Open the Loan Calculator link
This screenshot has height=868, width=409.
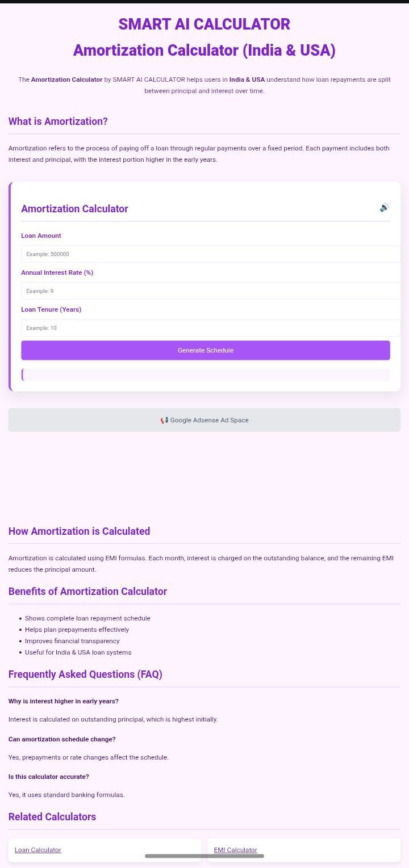(38, 850)
